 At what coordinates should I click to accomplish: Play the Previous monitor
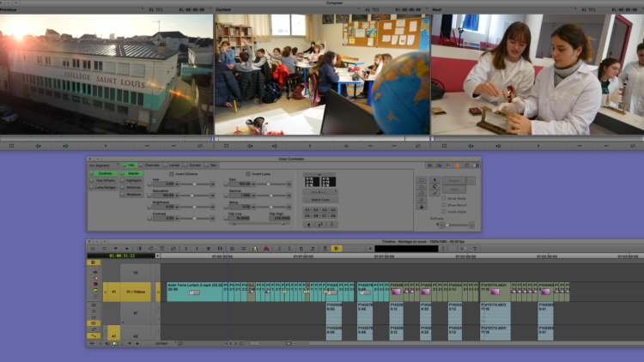[x=106, y=146]
